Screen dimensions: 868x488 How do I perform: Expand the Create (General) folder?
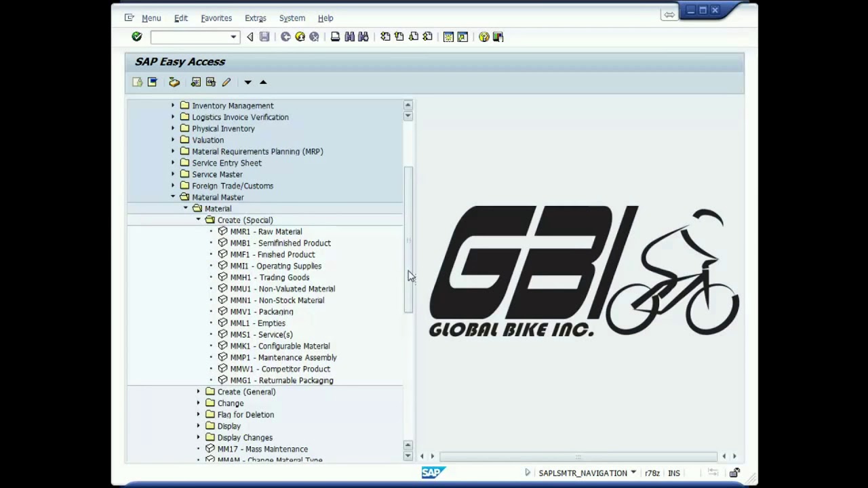[x=199, y=392]
